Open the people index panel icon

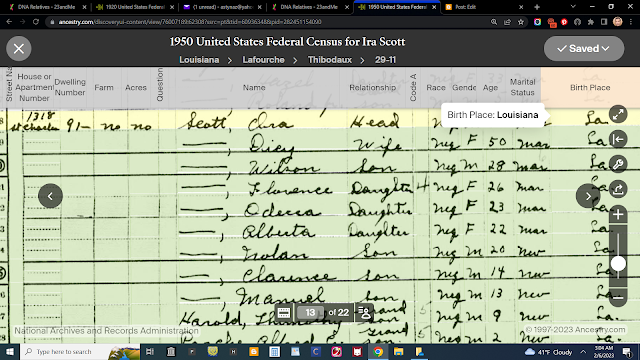pos(364,313)
